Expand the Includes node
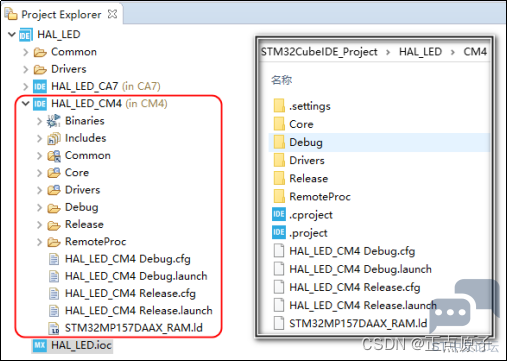508x362 pixels. click(x=39, y=138)
